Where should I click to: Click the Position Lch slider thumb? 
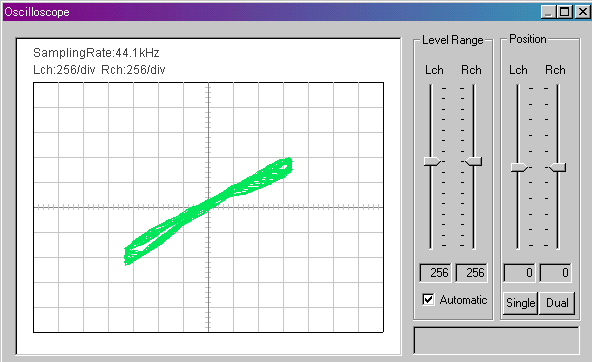(519, 167)
